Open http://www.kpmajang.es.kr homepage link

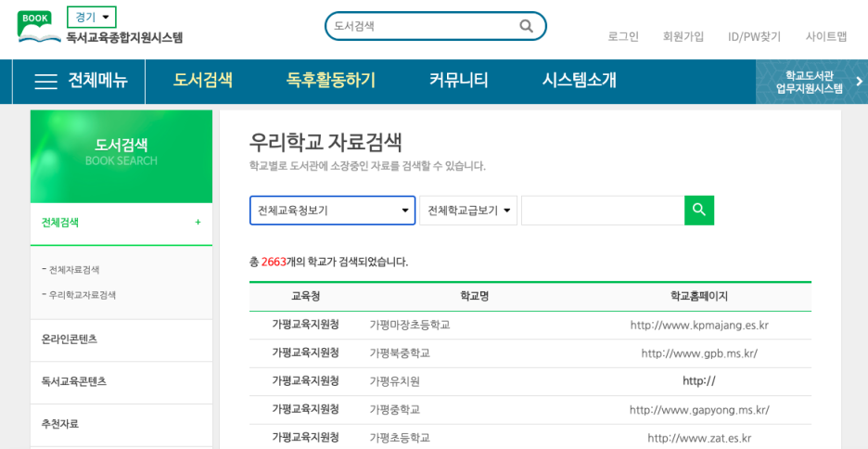coord(699,325)
